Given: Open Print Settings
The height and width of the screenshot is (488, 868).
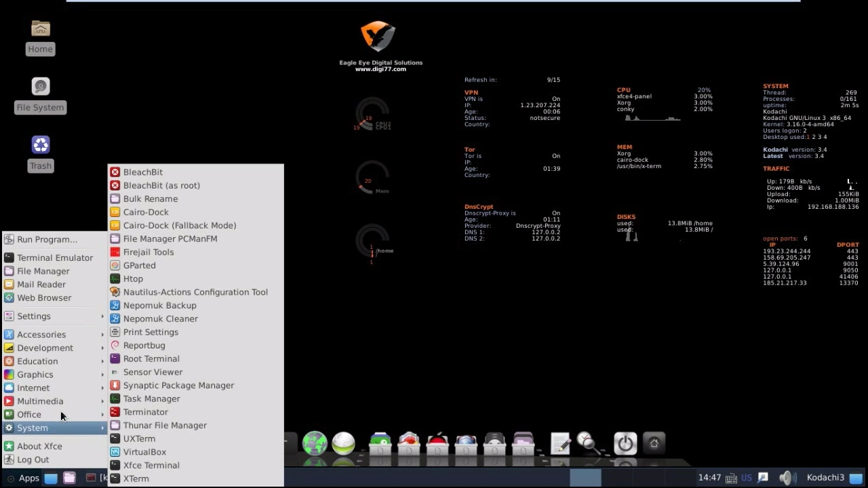Looking at the screenshot, I should (x=195, y=332).
